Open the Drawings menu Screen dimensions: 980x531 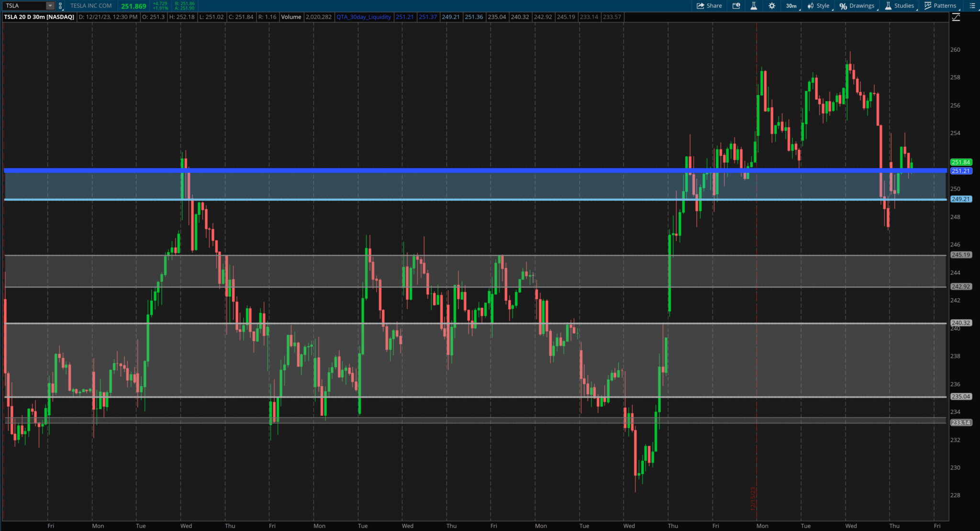(x=861, y=6)
